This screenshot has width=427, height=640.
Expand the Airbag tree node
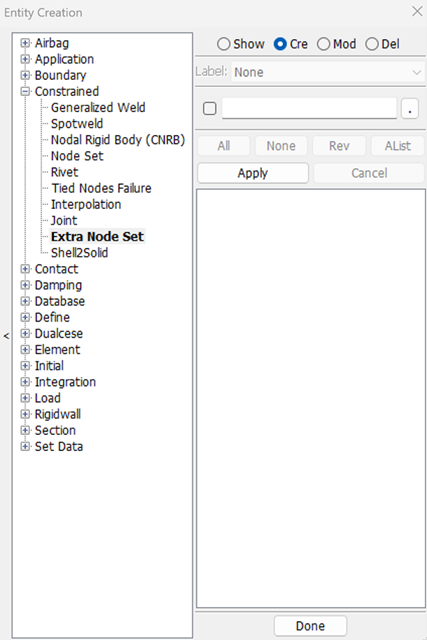point(25,43)
